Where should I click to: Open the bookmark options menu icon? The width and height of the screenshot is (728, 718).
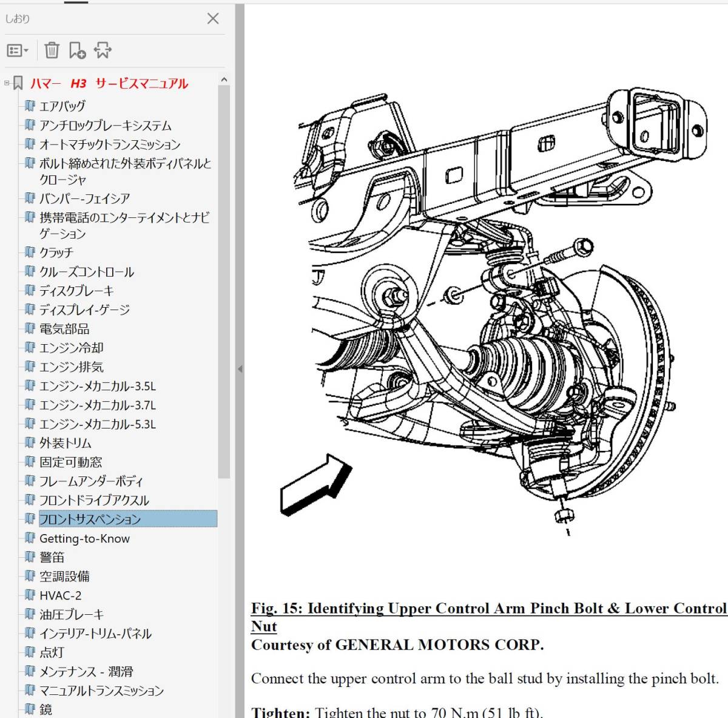(17, 50)
